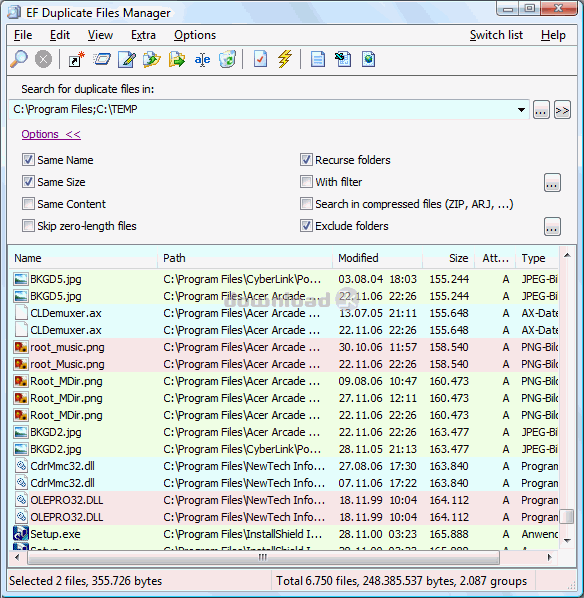
Task: Click the Excel export document icon
Action: pos(343,59)
